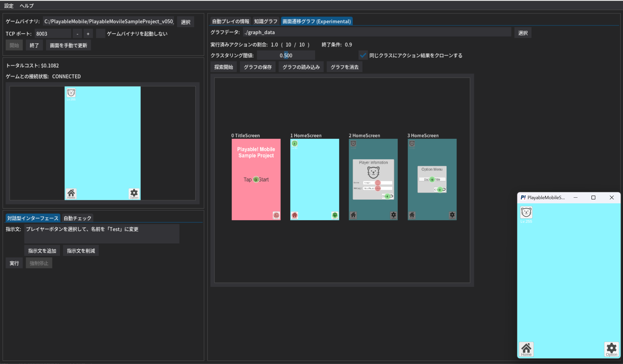This screenshot has width=623, height=364.
Task: Switch to 対話型インターフェース tab
Action: tap(33, 218)
